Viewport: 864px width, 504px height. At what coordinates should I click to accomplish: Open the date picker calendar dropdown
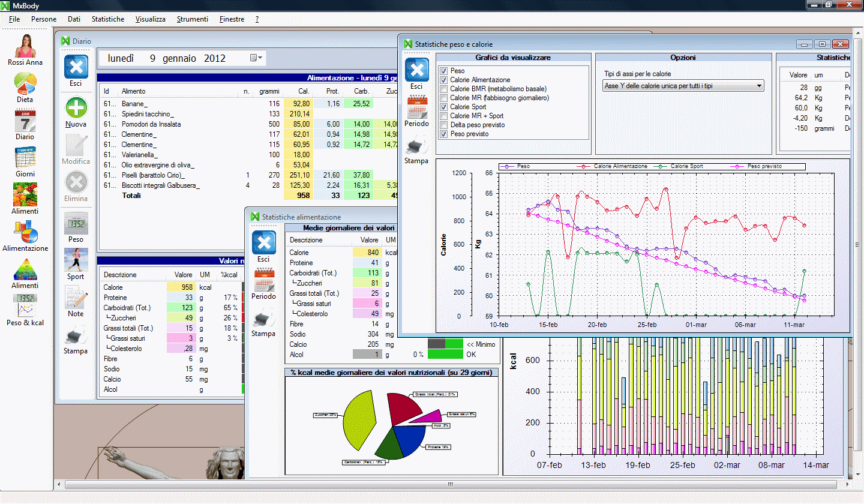[x=256, y=58]
